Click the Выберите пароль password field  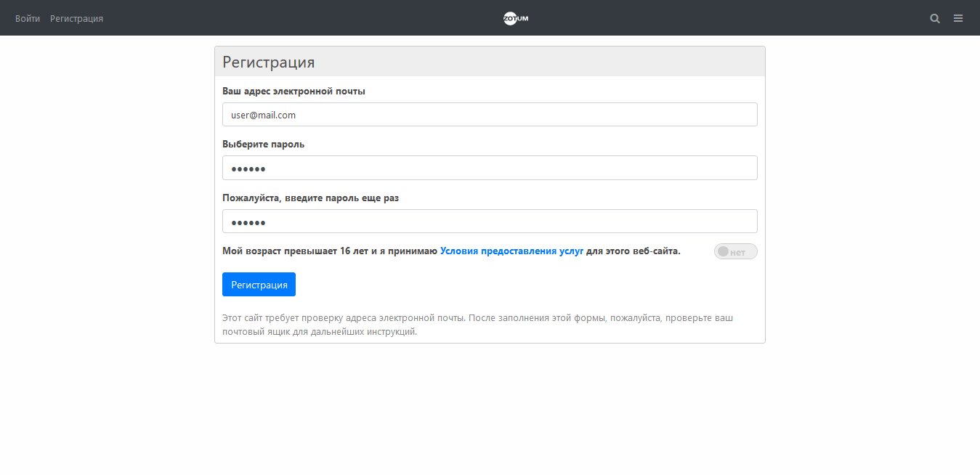490,168
